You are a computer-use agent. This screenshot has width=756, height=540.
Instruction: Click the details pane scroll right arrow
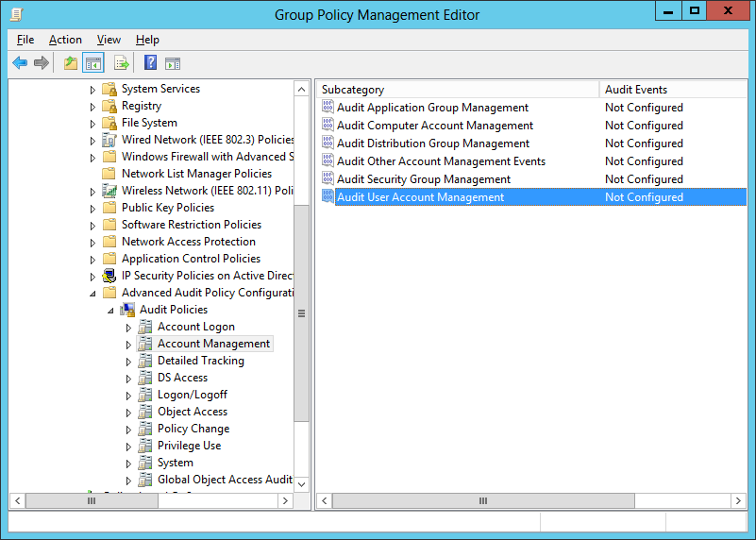[738, 500]
